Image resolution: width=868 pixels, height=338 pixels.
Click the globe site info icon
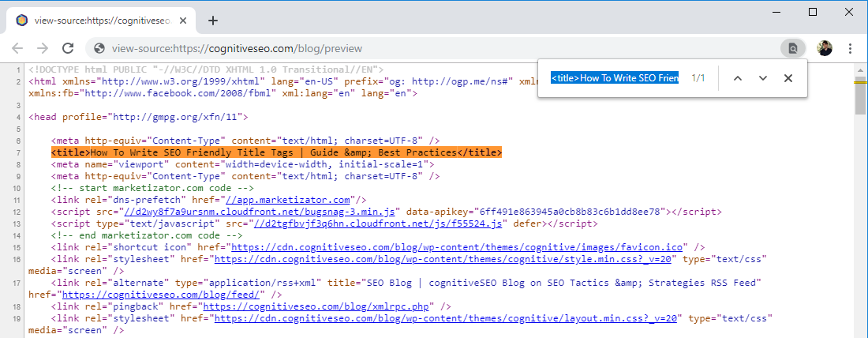click(x=99, y=48)
